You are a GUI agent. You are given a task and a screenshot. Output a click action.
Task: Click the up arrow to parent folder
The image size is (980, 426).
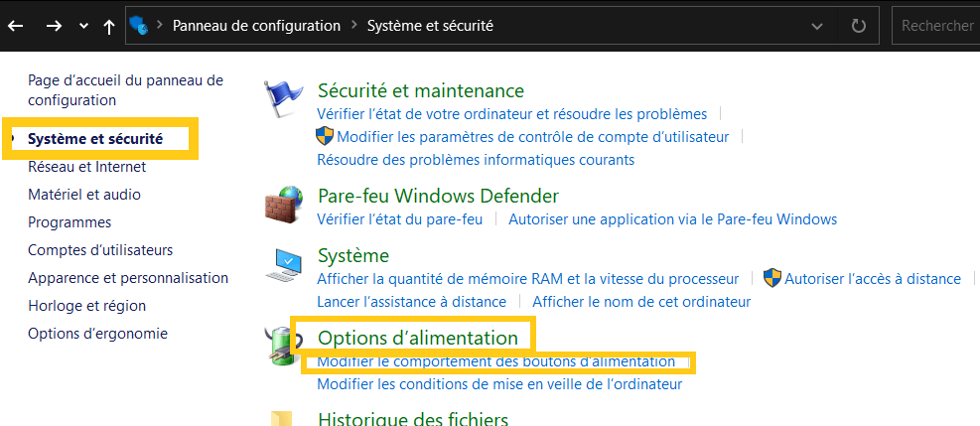coord(109,26)
